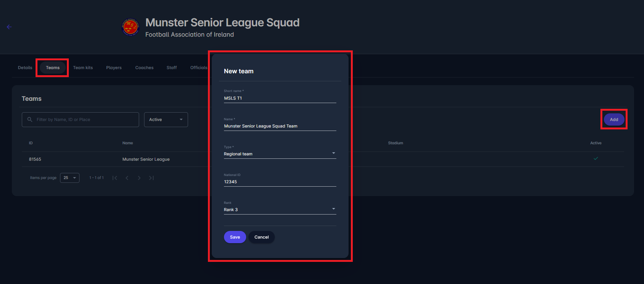Click the Munster Senior League club crest
Viewport: 644px width, 284px height.
pyautogui.click(x=130, y=27)
